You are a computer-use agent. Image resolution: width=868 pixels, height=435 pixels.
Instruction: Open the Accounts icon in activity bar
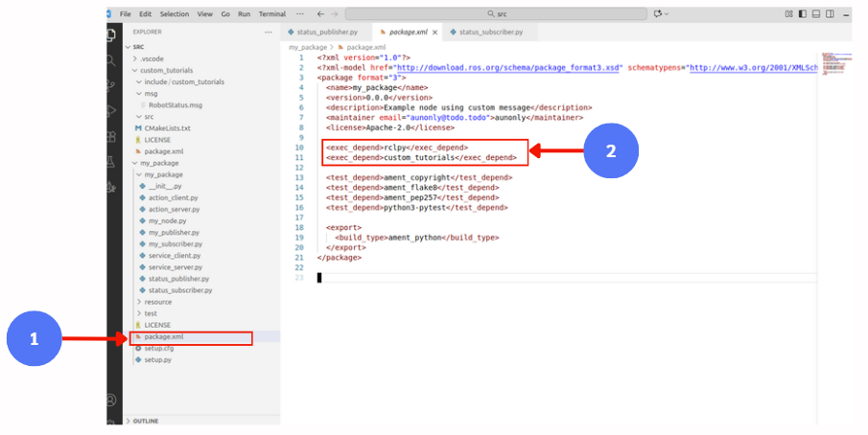tap(113, 400)
